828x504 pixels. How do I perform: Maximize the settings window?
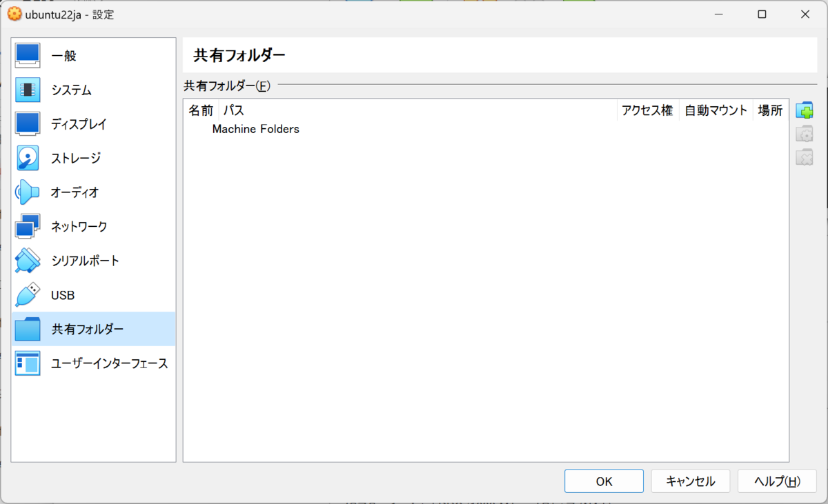click(x=762, y=14)
